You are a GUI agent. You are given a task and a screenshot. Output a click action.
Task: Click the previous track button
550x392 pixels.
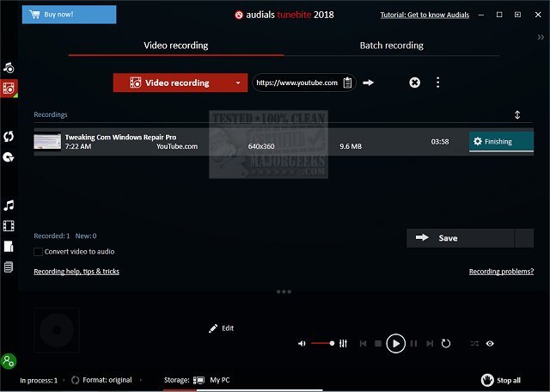click(363, 344)
